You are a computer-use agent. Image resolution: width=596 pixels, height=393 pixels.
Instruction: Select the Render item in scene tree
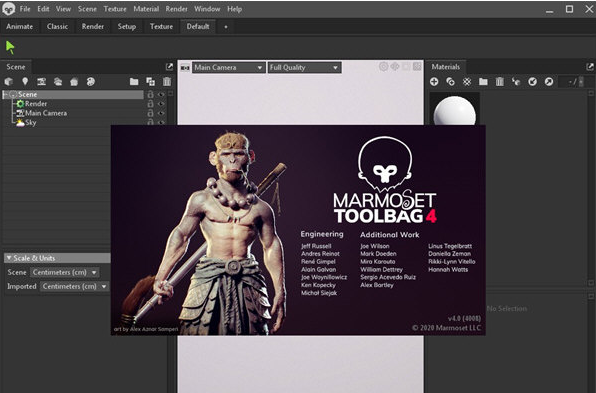[36, 104]
